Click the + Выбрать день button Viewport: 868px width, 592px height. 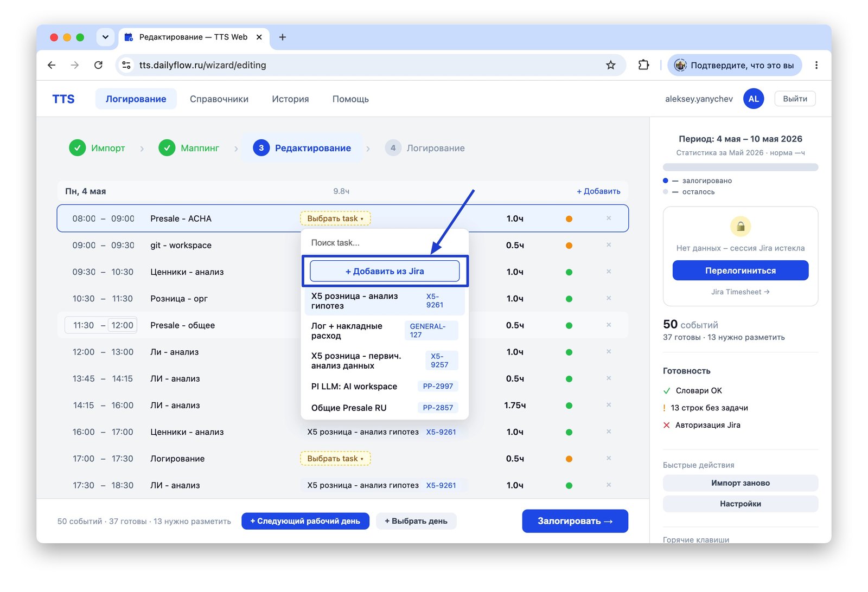416,521
